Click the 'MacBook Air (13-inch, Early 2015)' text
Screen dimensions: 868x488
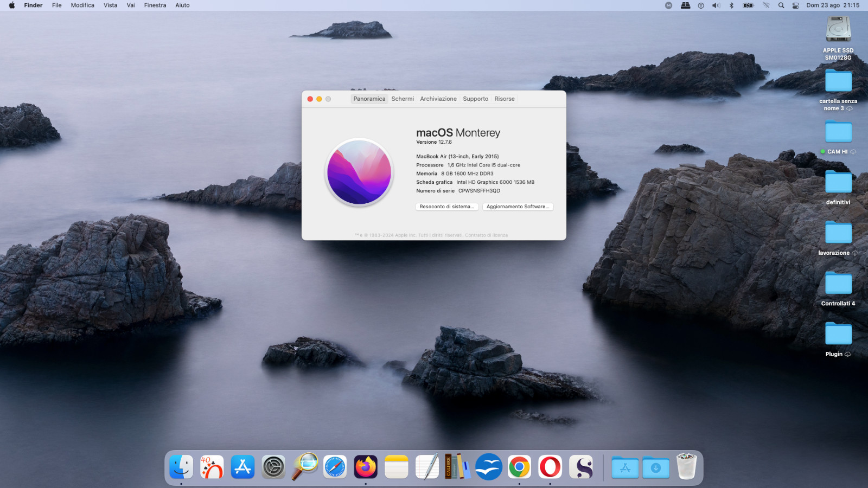click(457, 157)
